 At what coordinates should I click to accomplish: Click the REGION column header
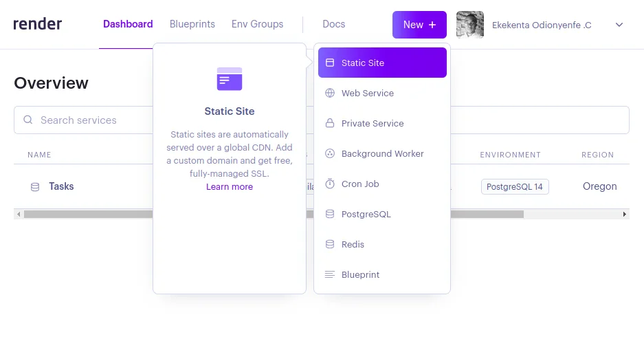(x=597, y=155)
